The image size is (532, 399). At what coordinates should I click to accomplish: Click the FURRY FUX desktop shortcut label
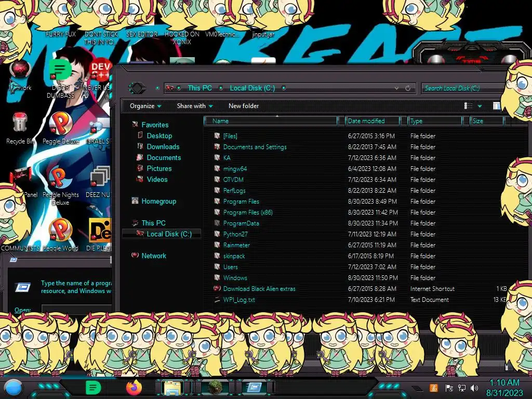click(61, 34)
